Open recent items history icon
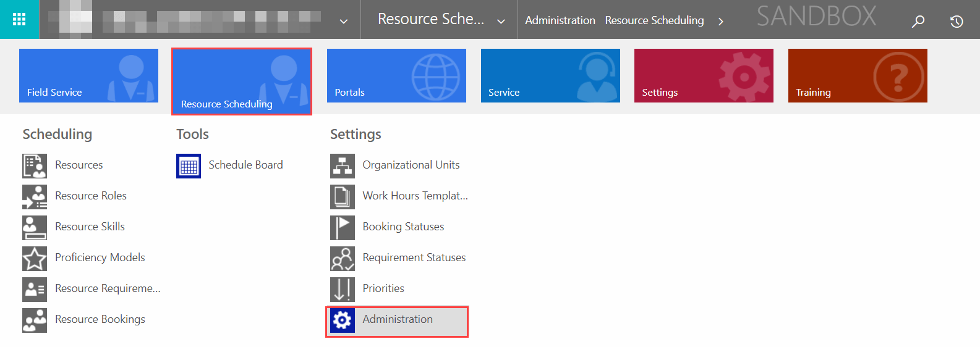 tap(957, 21)
